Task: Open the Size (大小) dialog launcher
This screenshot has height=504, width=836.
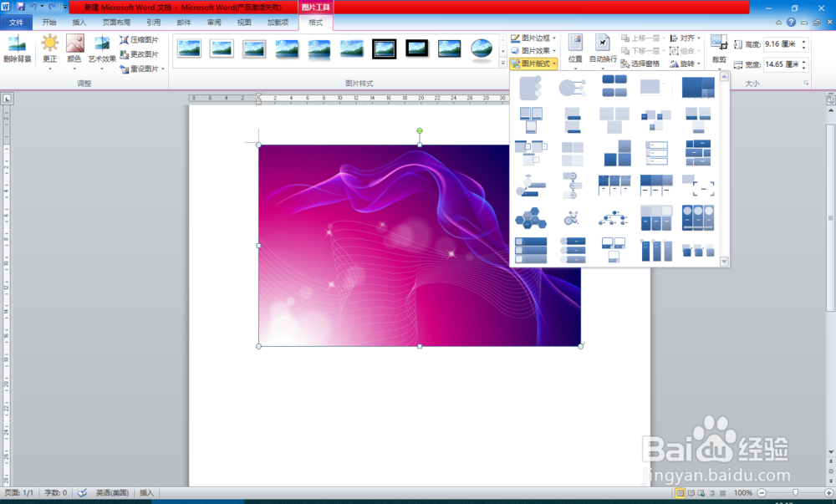Action: click(806, 83)
